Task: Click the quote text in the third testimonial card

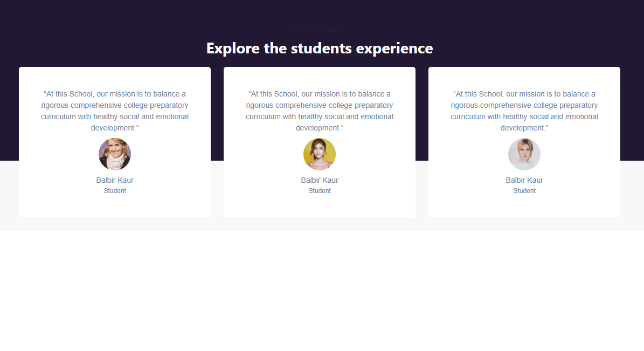Action: click(x=524, y=111)
